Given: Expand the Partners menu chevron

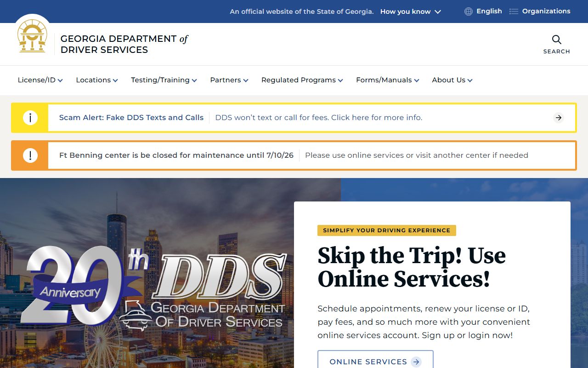Looking at the screenshot, I should click(x=246, y=80).
